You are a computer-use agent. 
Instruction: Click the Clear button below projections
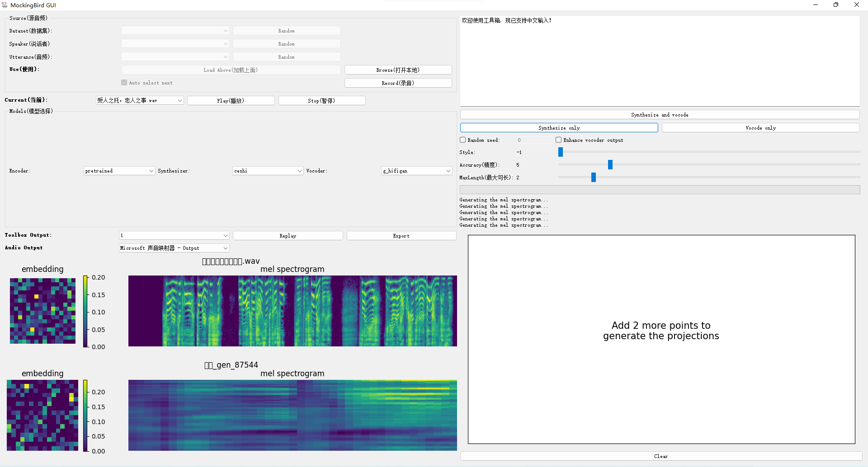point(661,456)
